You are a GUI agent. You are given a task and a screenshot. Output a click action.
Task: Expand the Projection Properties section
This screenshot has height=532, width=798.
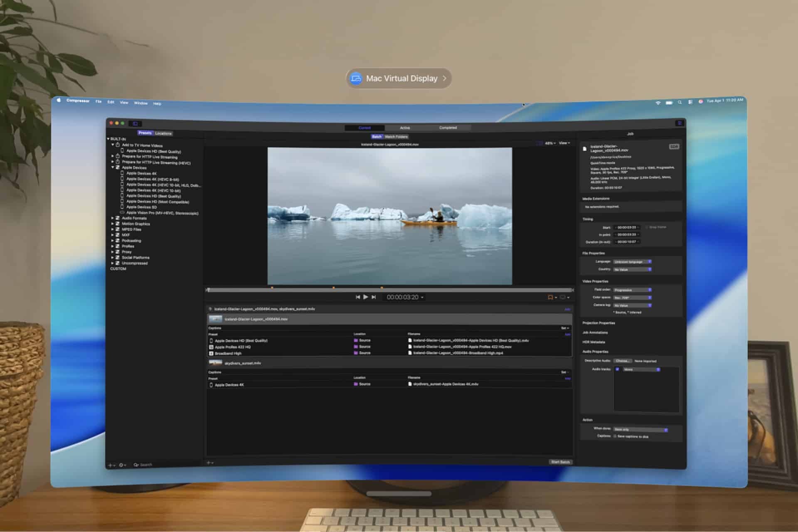point(598,323)
